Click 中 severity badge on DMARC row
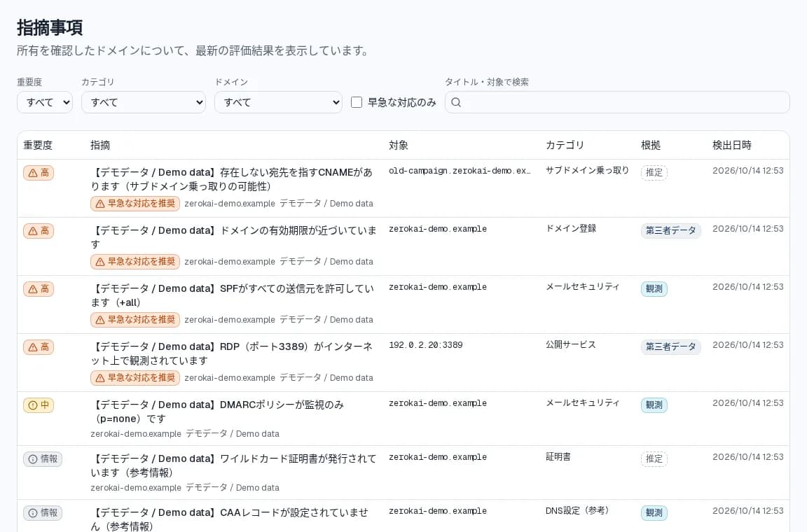 39,405
